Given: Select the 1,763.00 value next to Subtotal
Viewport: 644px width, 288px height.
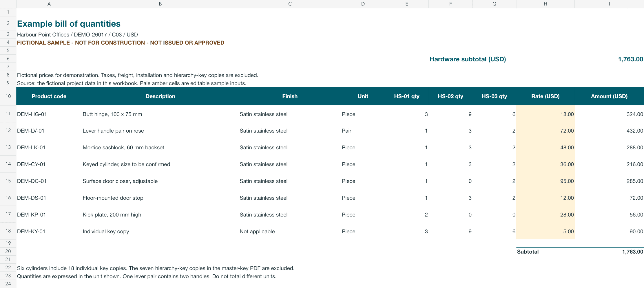Looking at the screenshot, I should 609,252.
